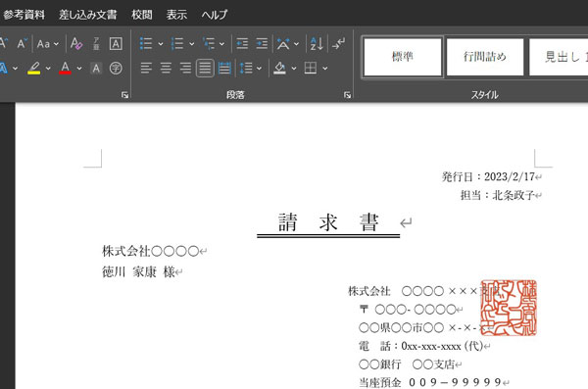
Task: Apply borders to paragraph
Action: (311, 69)
